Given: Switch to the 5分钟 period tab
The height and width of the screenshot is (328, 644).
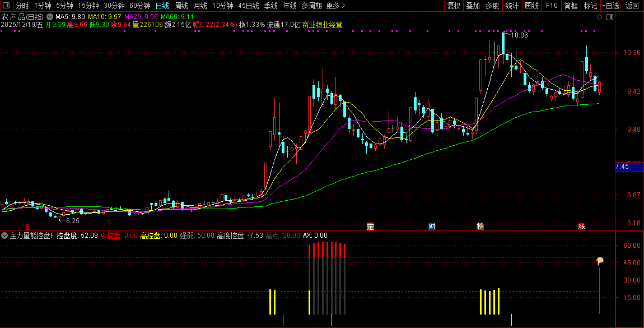Looking at the screenshot, I should point(64,6).
